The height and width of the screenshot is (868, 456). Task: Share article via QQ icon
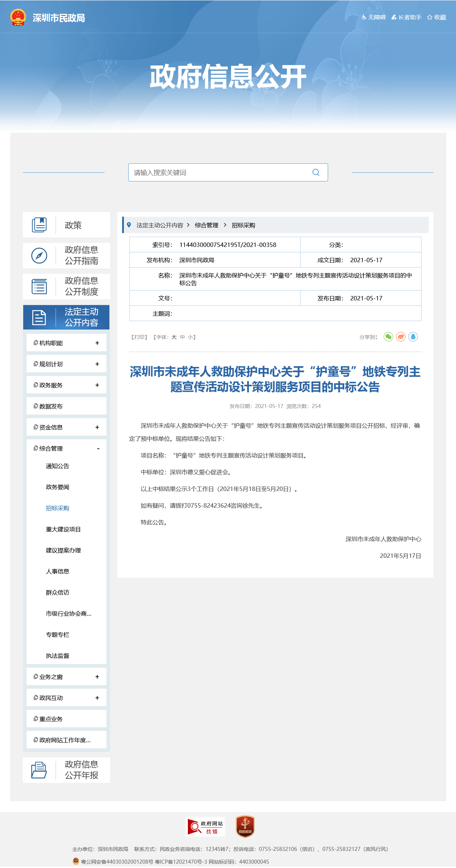pyautogui.click(x=413, y=337)
